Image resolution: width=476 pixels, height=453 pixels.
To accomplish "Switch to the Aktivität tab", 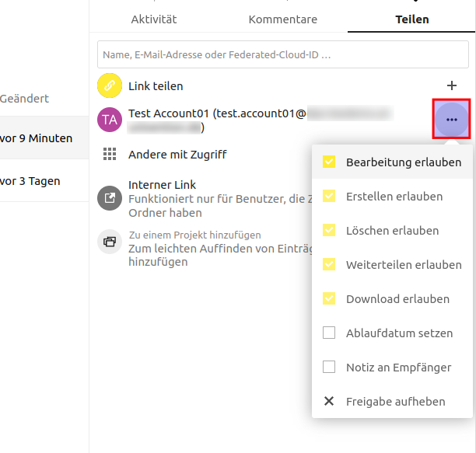I will tap(154, 19).
